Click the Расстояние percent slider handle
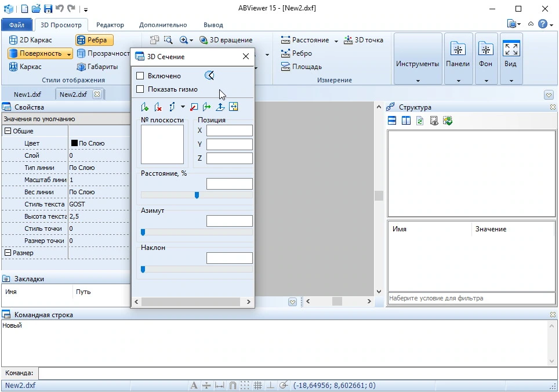 pos(197,195)
